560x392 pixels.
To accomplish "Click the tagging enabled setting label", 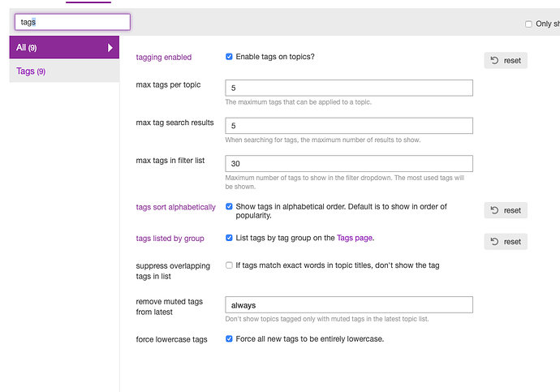I will tap(164, 57).
